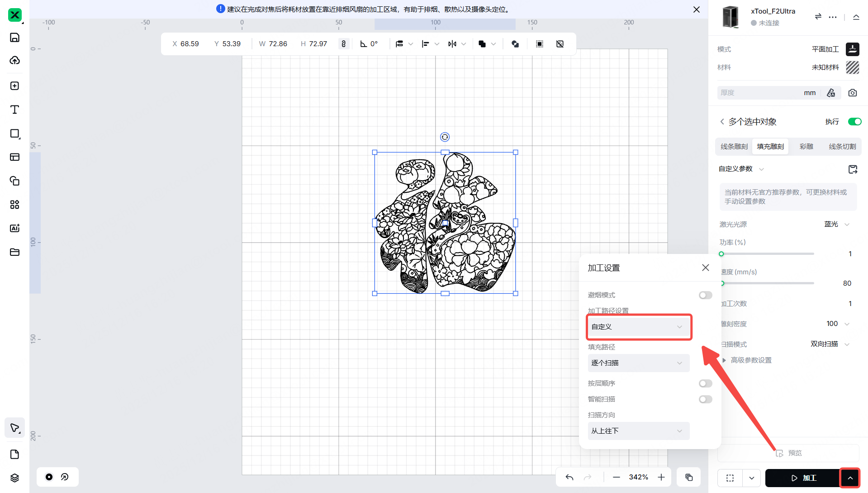Switch to the 线条雕刻 tab
Image resolution: width=868 pixels, height=493 pixels.
(x=734, y=147)
